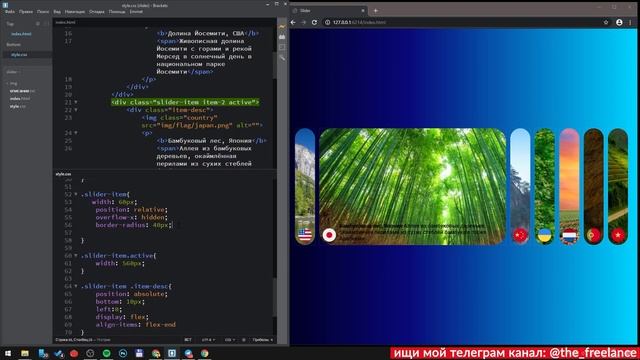Click the Yosemite slide thumbnail
Screen dimensions: 640x360
[x=305, y=187]
